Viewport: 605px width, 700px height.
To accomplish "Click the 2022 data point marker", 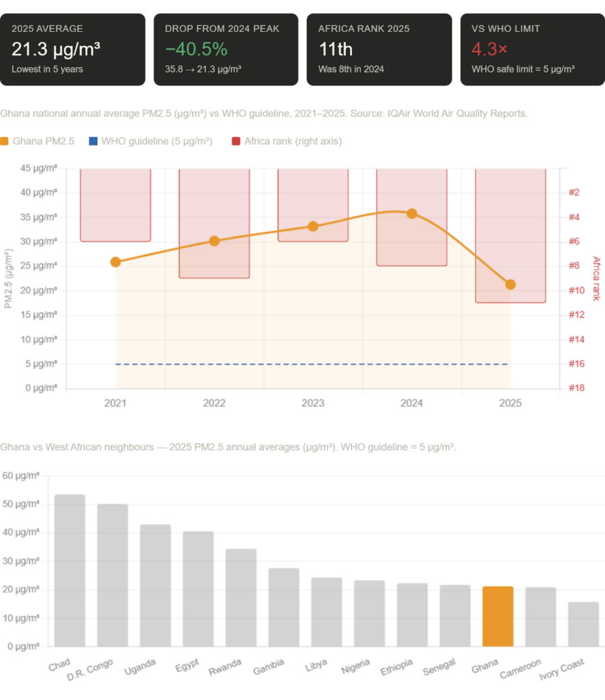I will (x=214, y=241).
